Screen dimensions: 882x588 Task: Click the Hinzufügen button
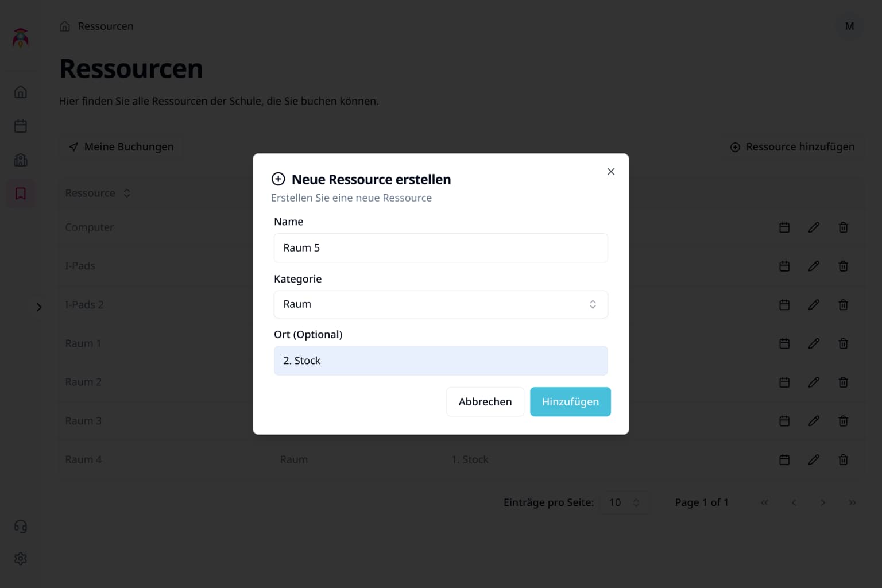(x=570, y=402)
